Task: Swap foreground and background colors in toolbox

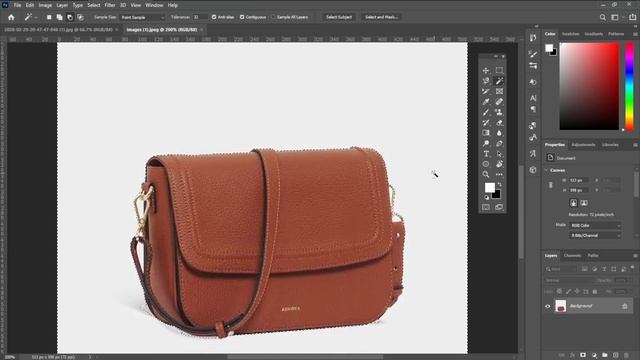Action: pyautogui.click(x=499, y=185)
